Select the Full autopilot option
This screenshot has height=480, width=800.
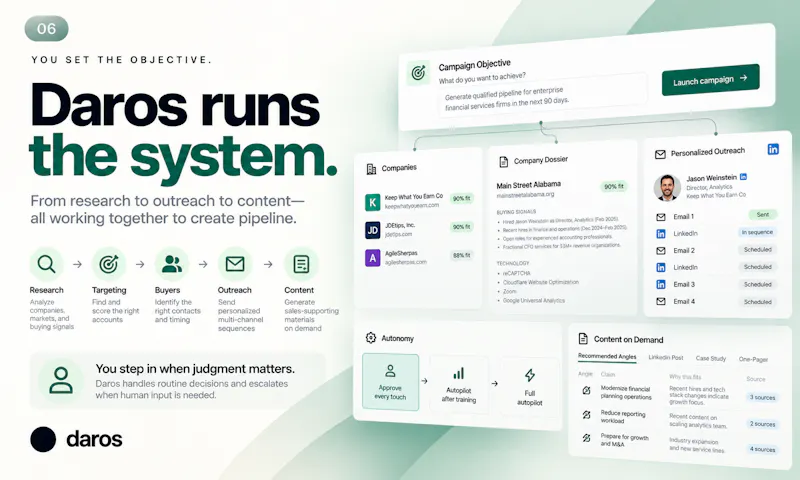[x=530, y=388]
